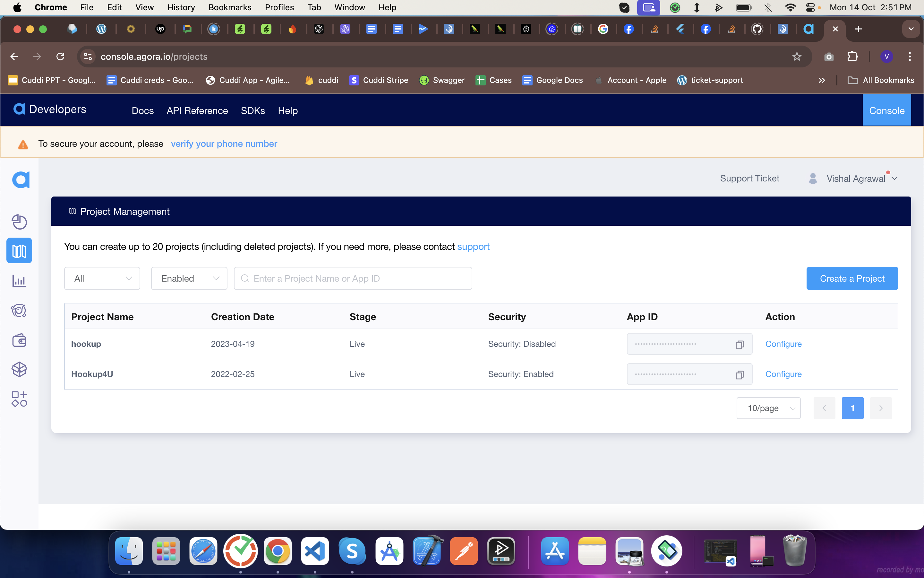Open Control Center in the menu bar
The image size is (924, 578).
pos(810,7)
